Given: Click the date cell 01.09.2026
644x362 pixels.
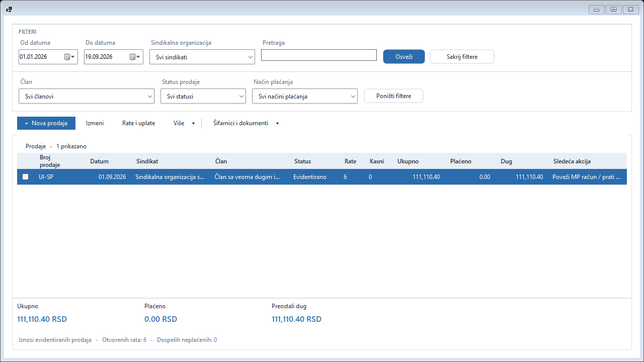Looking at the screenshot, I should pyautogui.click(x=112, y=177).
